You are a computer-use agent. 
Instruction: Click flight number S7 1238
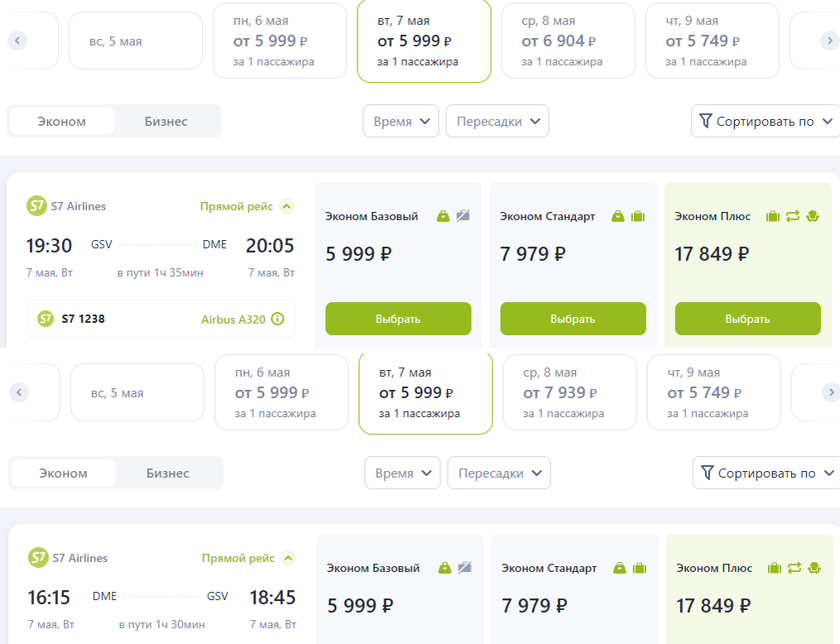point(83,319)
